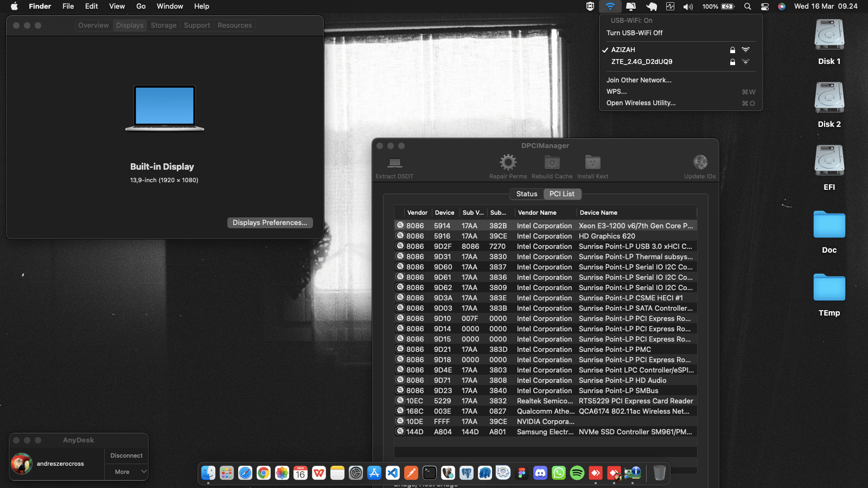Select the NVMe SSD Controller SM961 row
The width and height of the screenshot is (868, 488).
546,432
